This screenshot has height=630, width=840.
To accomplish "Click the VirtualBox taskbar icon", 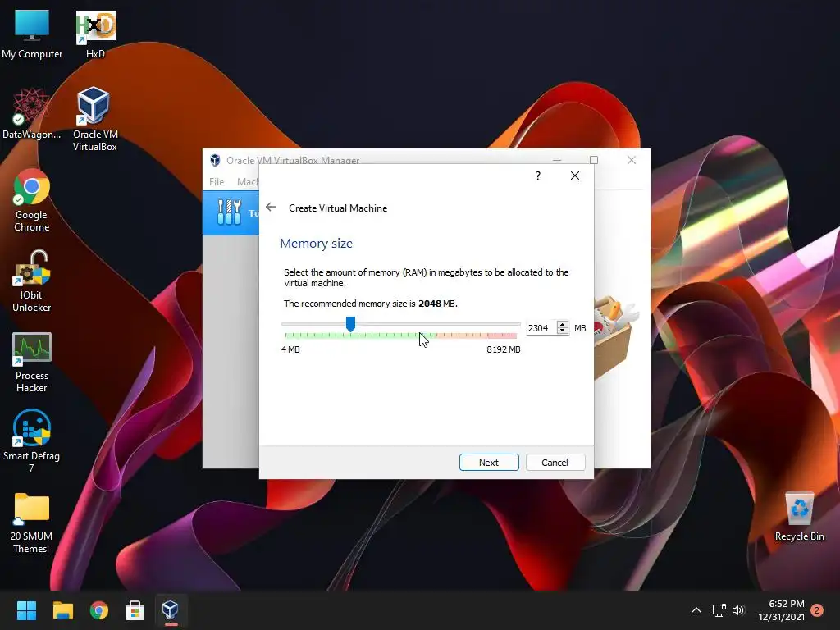I will point(171,610).
